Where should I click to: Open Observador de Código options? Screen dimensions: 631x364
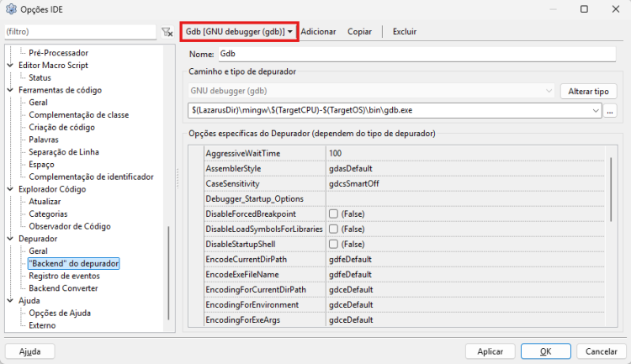[70, 226]
